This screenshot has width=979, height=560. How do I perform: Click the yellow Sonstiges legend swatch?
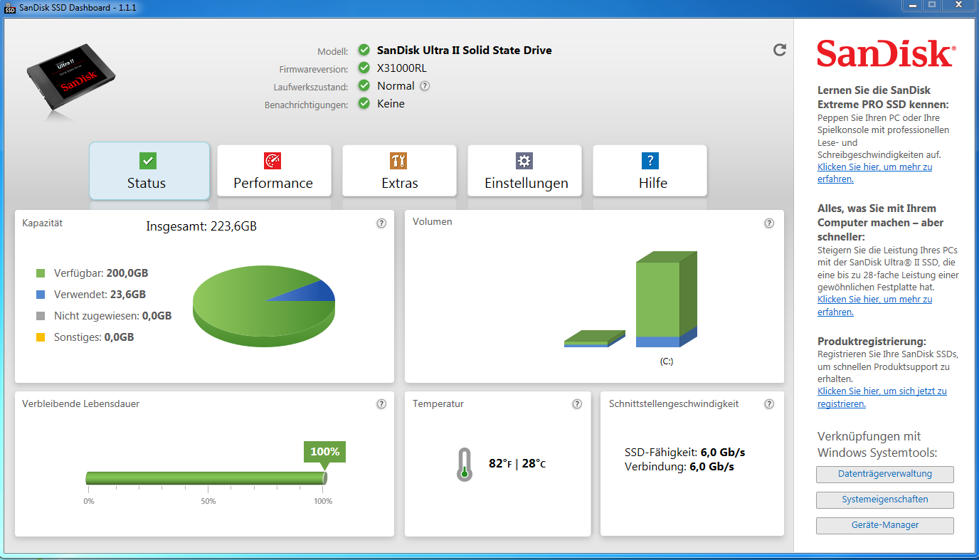(41, 337)
